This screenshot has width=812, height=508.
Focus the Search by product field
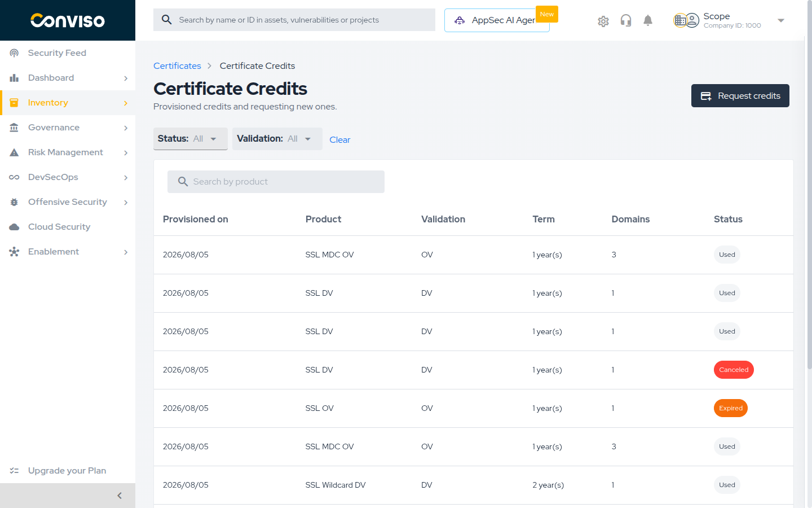pyautogui.click(x=276, y=182)
